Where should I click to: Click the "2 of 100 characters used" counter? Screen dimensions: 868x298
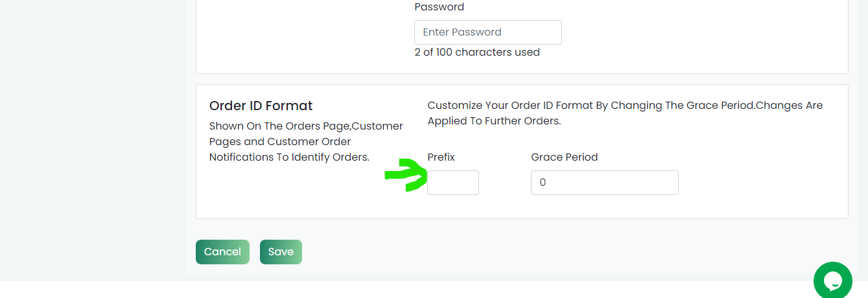click(477, 52)
